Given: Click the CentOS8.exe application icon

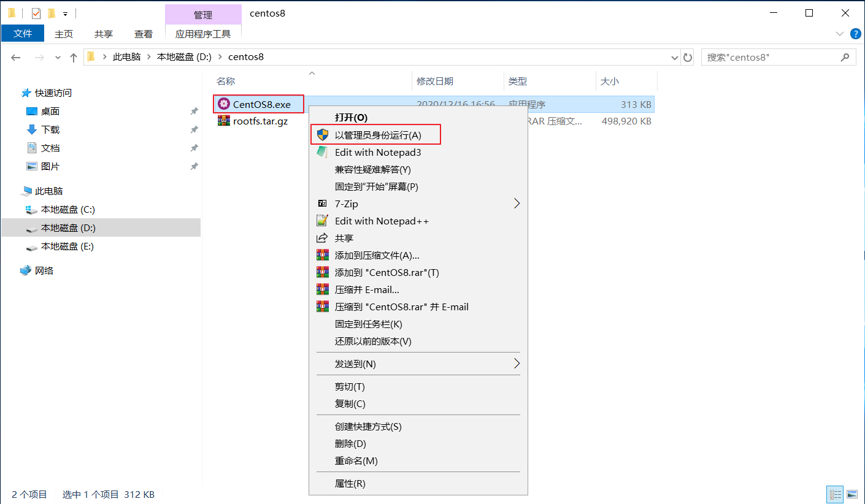Looking at the screenshot, I should pyautogui.click(x=224, y=104).
